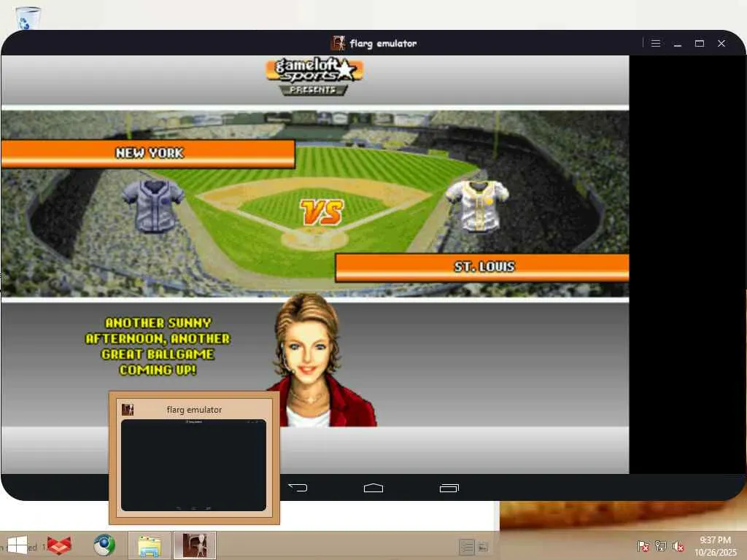Image resolution: width=747 pixels, height=560 pixels.
Task: Click the small icon in the preview popup header
Action: (128, 410)
